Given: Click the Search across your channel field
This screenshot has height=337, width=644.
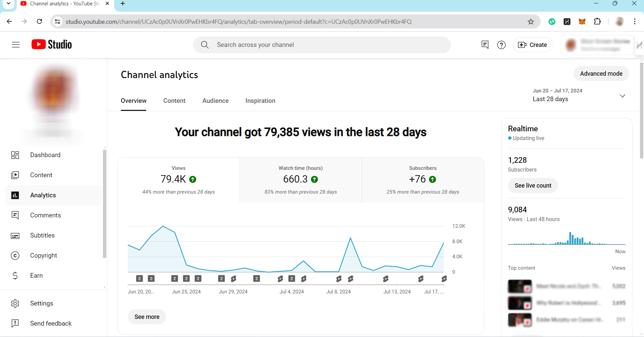Looking at the screenshot, I should point(322,45).
